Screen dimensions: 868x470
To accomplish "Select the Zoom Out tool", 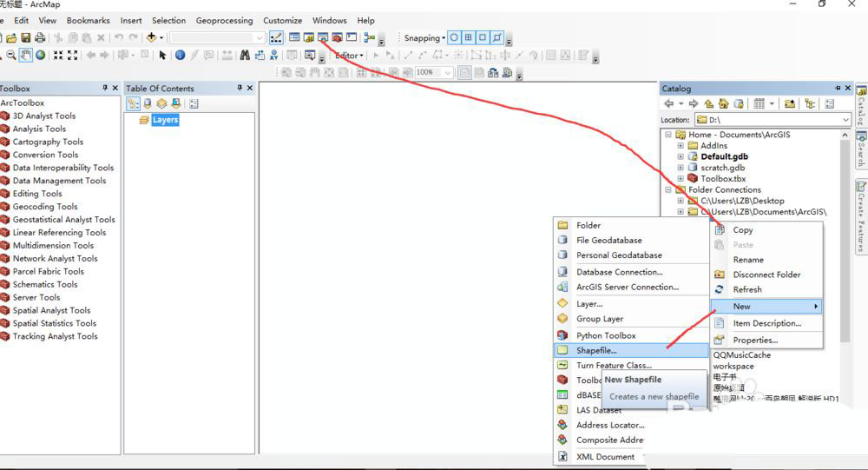I will 11,56.
